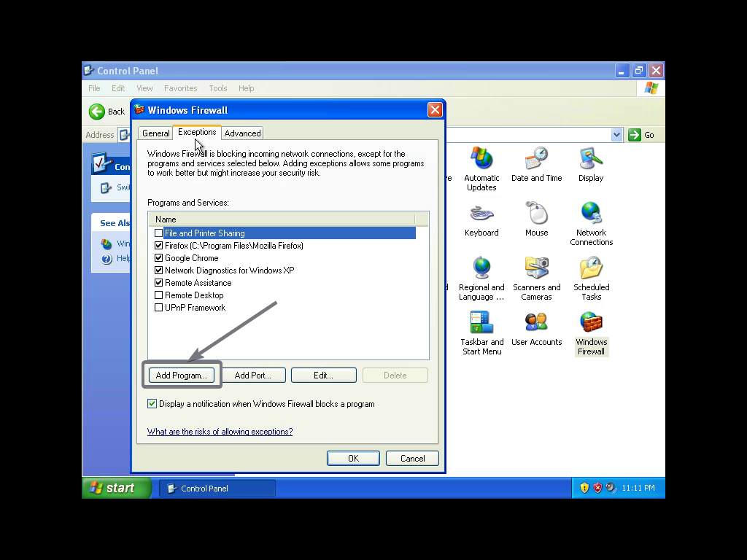
Task: Open Taskbar and Start Menu icon
Action: click(x=481, y=333)
